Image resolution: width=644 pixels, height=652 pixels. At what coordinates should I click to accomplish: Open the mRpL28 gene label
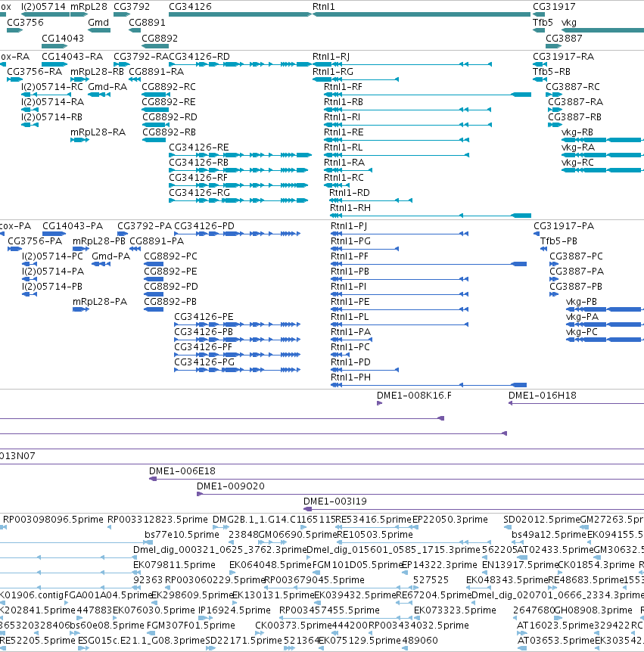point(89,7)
